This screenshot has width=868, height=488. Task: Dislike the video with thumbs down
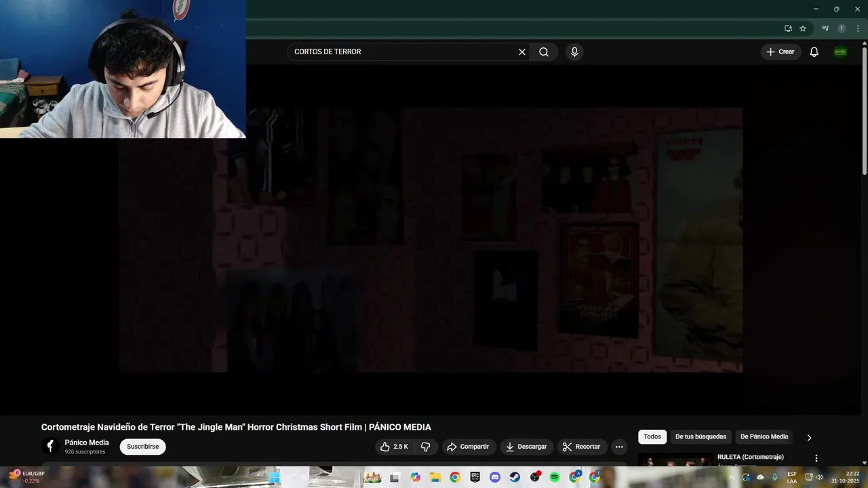(x=426, y=447)
